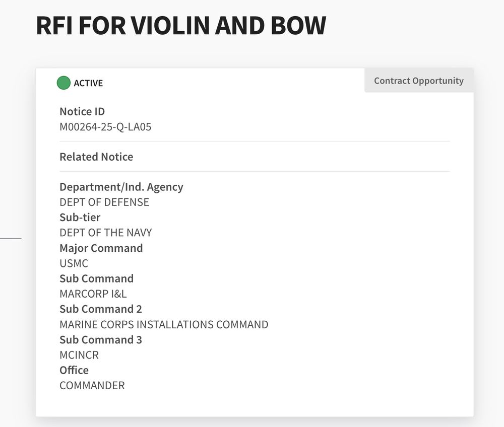The width and height of the screenshot is (504, 427).
Task: Click the Sub-tier label
Action: tap(80, 218)
